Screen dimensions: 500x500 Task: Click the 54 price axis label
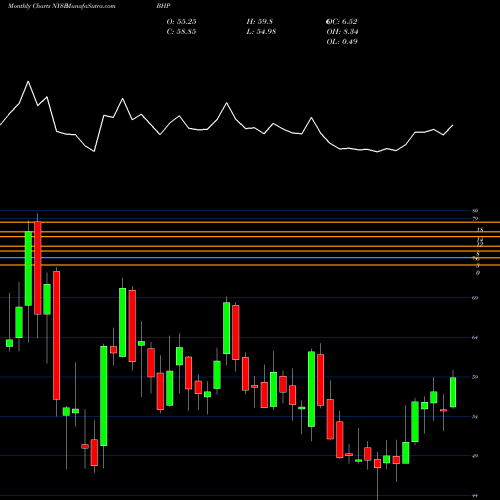pyautogui.click(x=475, y=417)
